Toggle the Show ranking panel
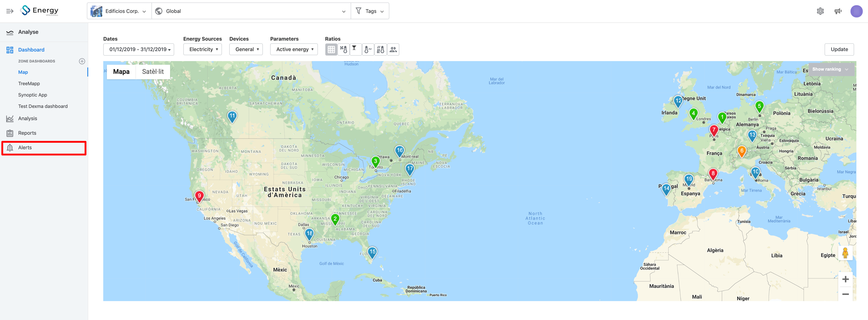This screenshot has height=320, width=868. (x=830, y=69)
